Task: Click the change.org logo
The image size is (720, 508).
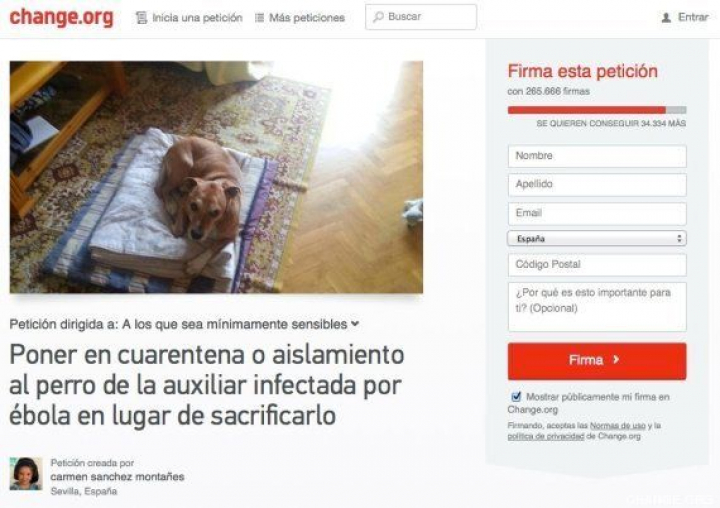Action: pyautogui.click(x=61, y=17)
